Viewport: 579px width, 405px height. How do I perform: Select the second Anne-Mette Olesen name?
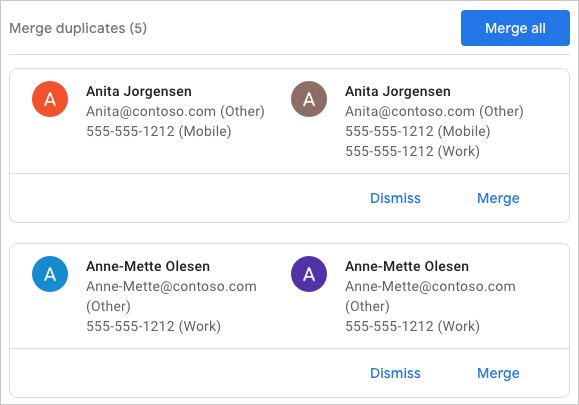(407, 266)
